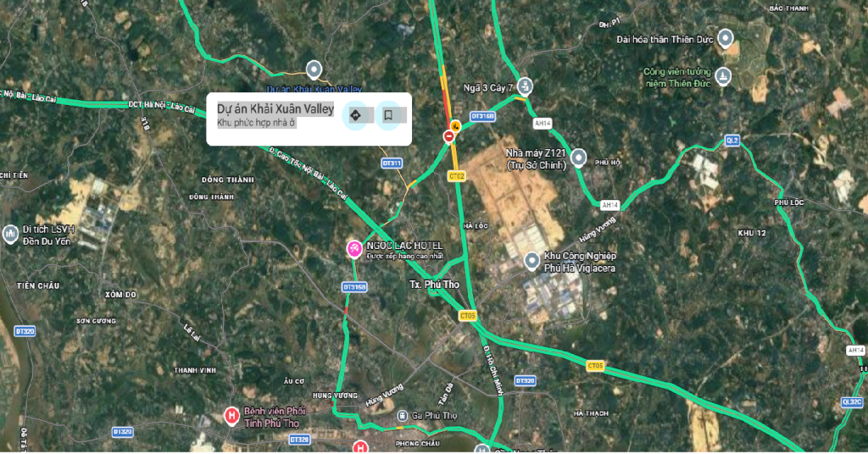Click the Dự án Khải Xuân Valley popup title
This screenshot has width=868, height=454.
(x=275, y=109)
